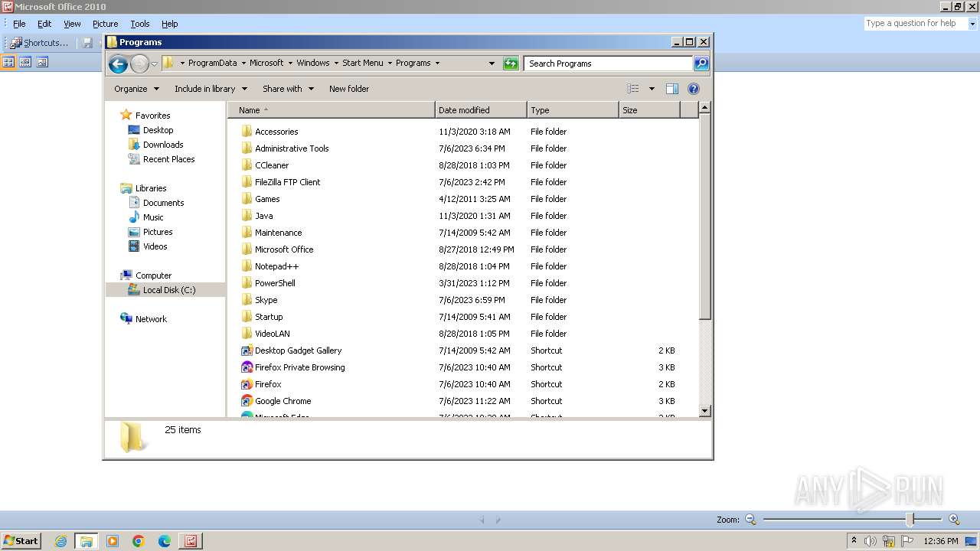Select Firefox Private Browsing shortcut icon

point(247,367)
